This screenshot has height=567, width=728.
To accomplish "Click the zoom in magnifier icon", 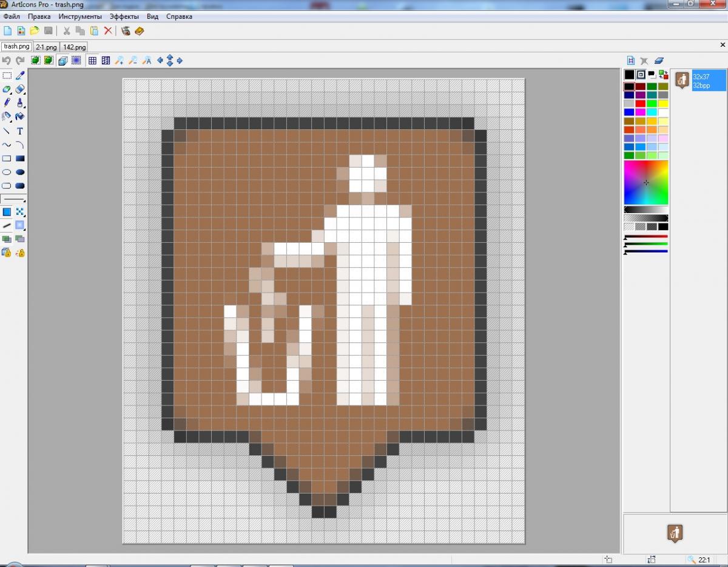I will (x=120, y=61).
